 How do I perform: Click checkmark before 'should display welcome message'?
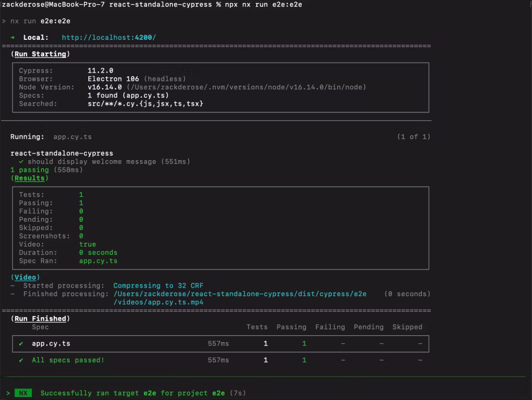coord(21,162)
